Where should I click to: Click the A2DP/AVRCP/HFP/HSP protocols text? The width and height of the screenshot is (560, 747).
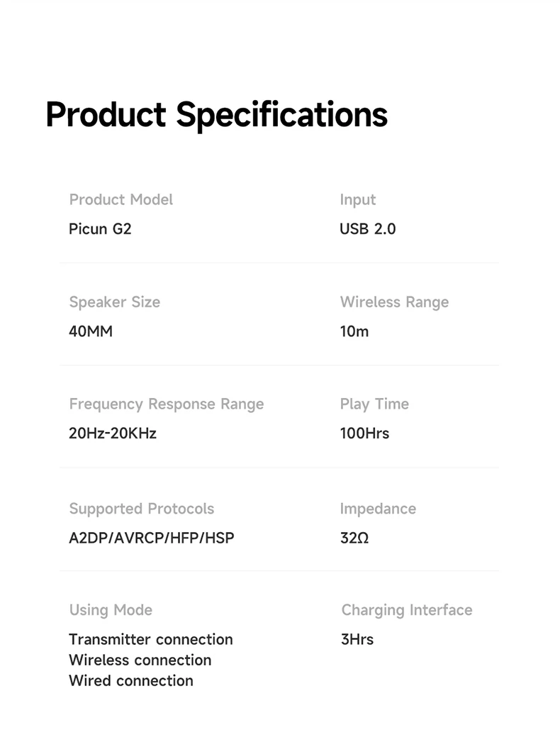(x=151, y=538)
